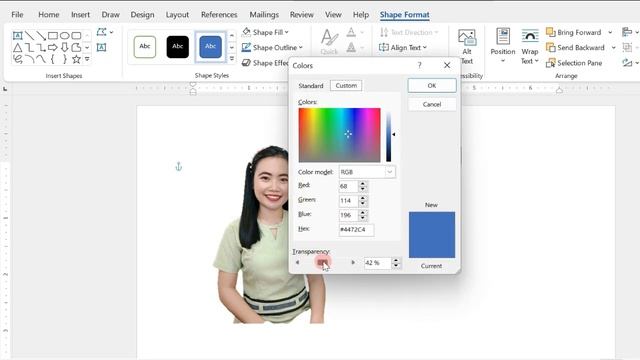
Task: Select the Oval shape
Action: coord(64,36)
